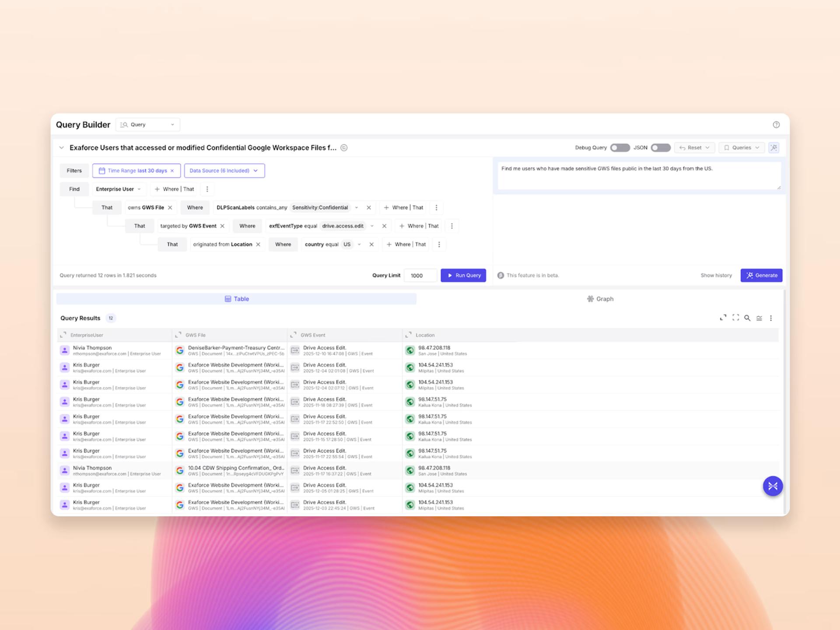840x630 pixels.
Task: Open more options on the owns GWS File row
Action: tap(436, 208)
